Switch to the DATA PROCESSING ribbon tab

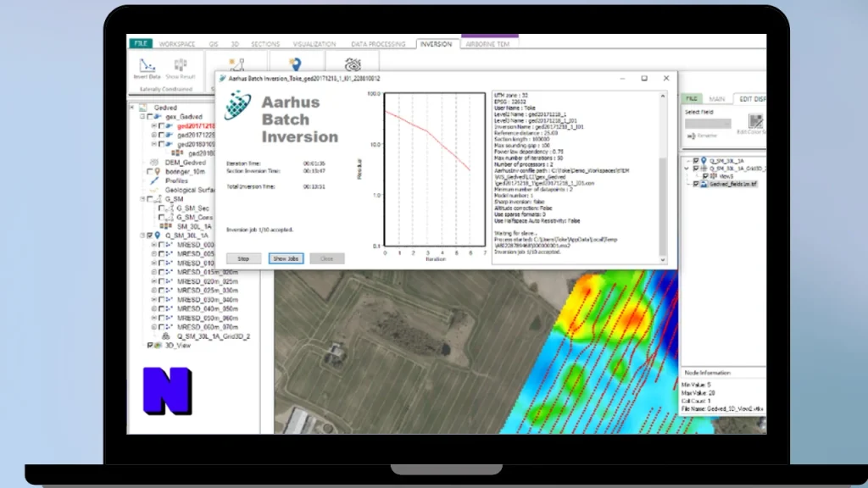coord(377,44)
